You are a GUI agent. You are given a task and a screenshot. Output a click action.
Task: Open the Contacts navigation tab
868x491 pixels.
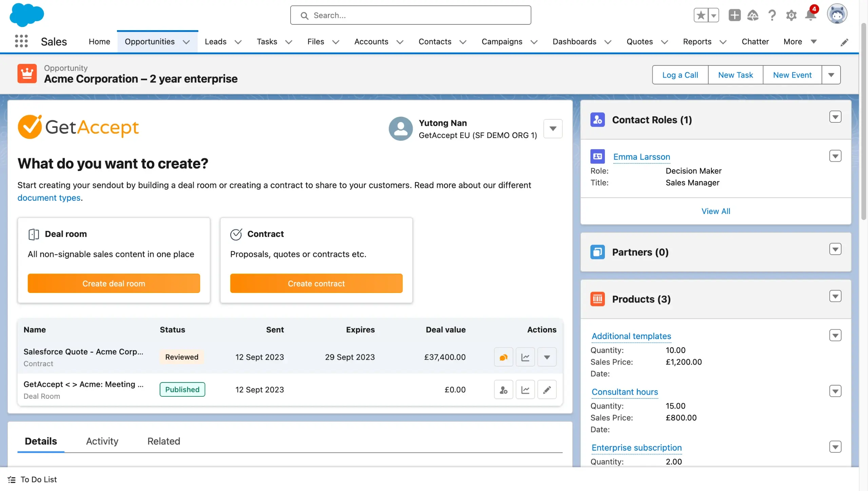(435, 41)
